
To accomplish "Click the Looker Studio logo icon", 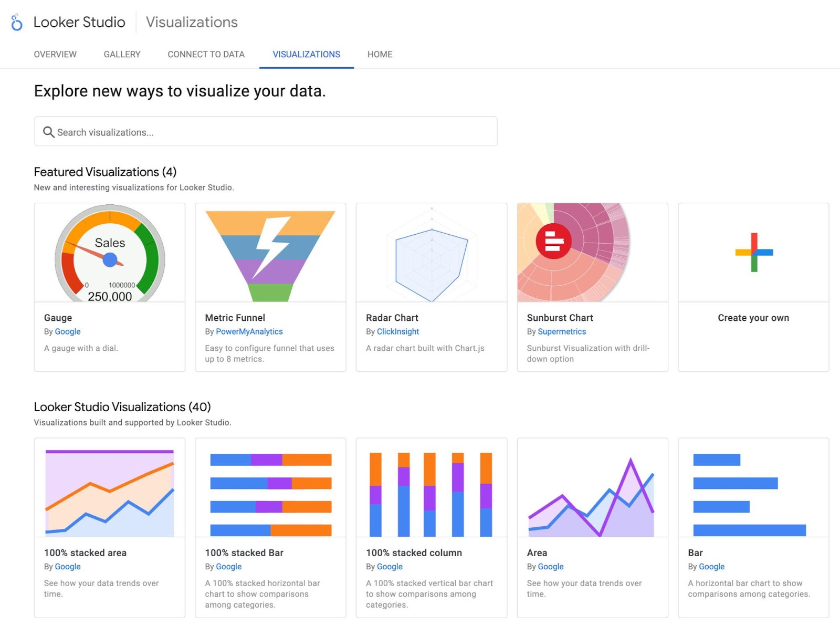I will (16, 22).
